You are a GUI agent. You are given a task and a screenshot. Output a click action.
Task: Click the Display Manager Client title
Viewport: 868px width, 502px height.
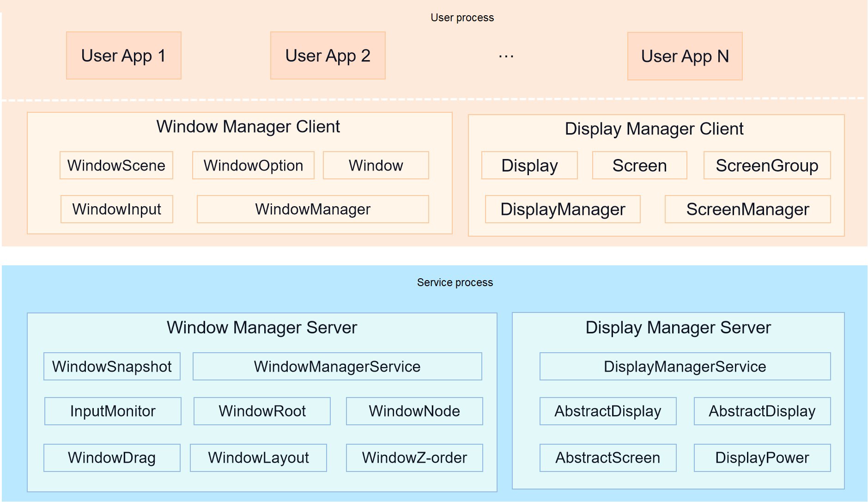pyautogui.click(x=654, y=129)
